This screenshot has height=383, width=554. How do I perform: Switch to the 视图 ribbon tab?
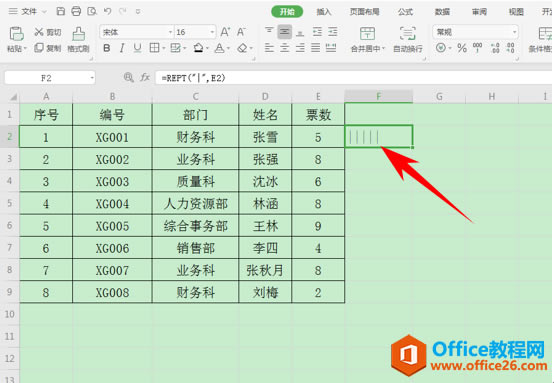click(516, 12)
